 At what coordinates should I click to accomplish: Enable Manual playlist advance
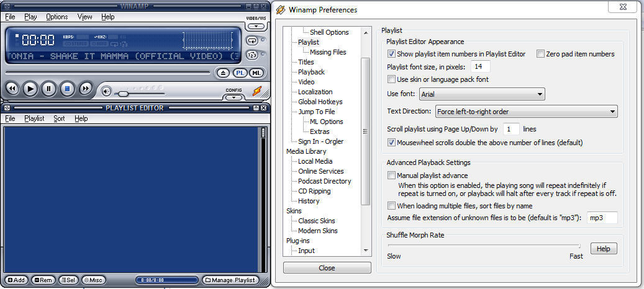point(391,176)
